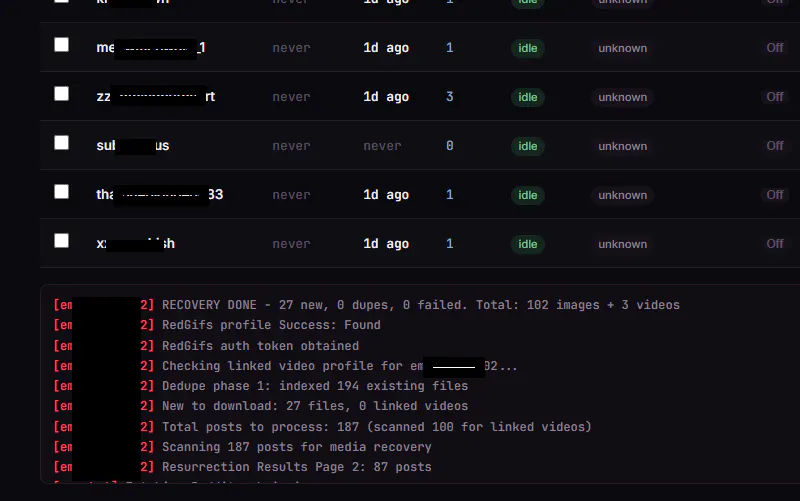Click '1d ago' in the tha…33 row

pyautogui.click(x=386, y=195)
